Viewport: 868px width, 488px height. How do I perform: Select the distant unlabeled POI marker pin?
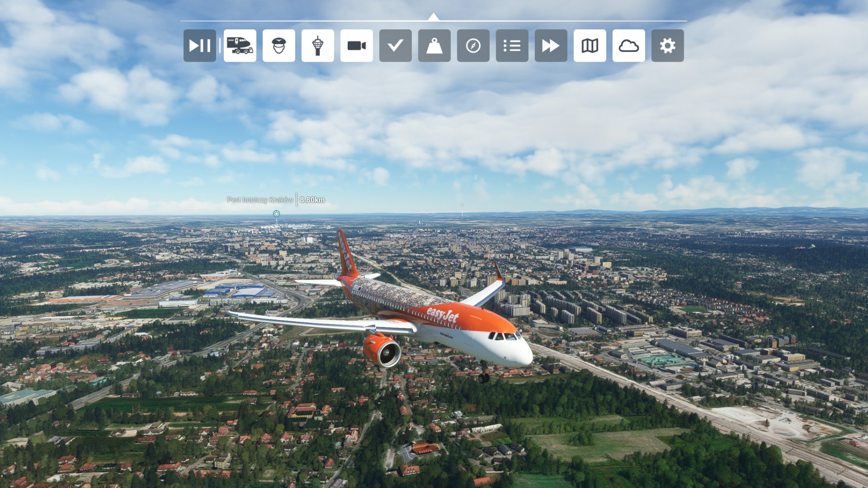(x=462, y=205)
